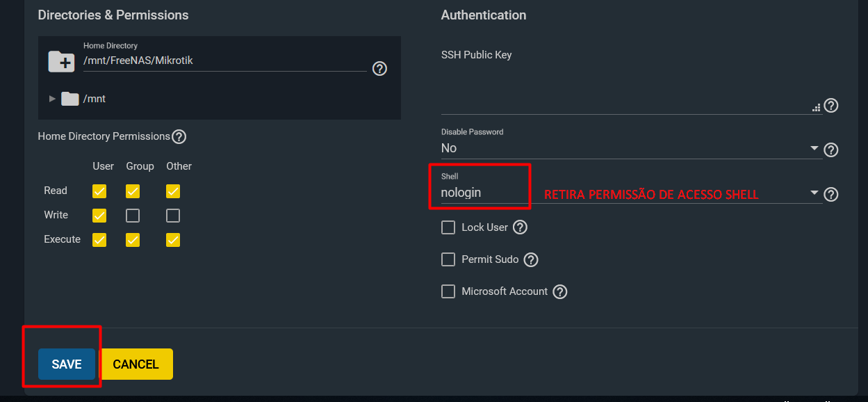Click the Home Directory path input field

tap(224, 61)
